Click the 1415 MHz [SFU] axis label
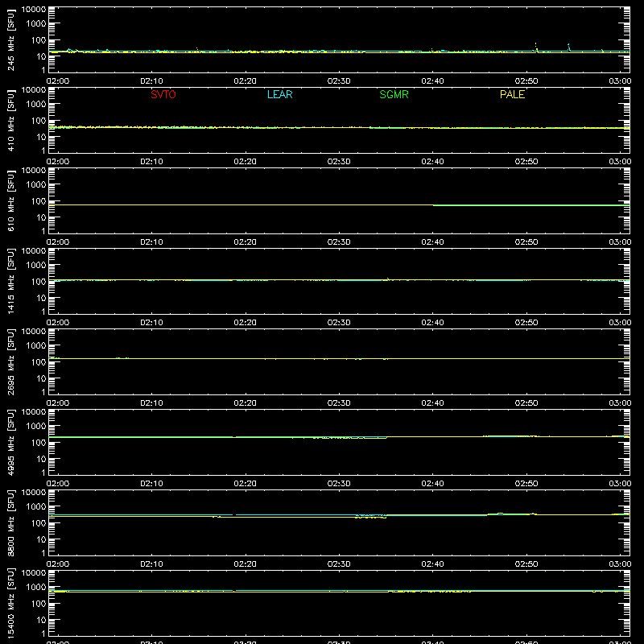This screenshot has width=644, height=644. tap(10, 281)
